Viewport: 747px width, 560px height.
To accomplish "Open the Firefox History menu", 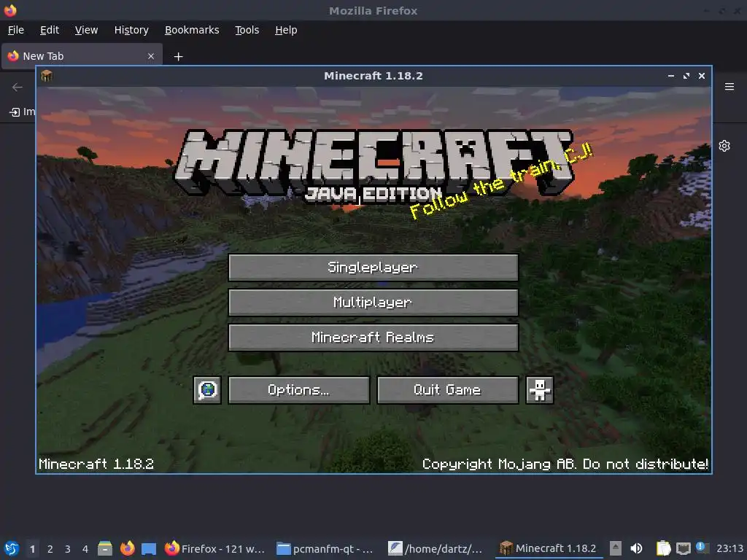I will pyautogui.click(x=131, y=30).
